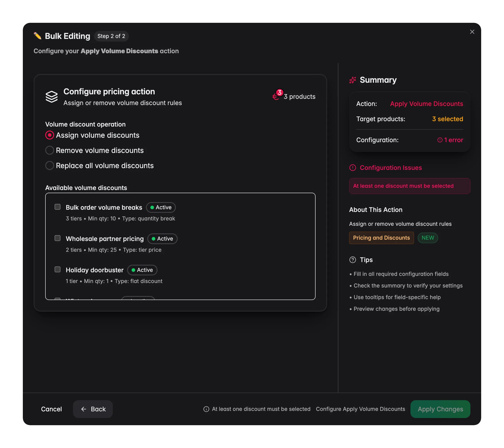
Task: Click '1 tier • Min qty: 1' details text
Action: pyautogui.click(x=114, y=281)
